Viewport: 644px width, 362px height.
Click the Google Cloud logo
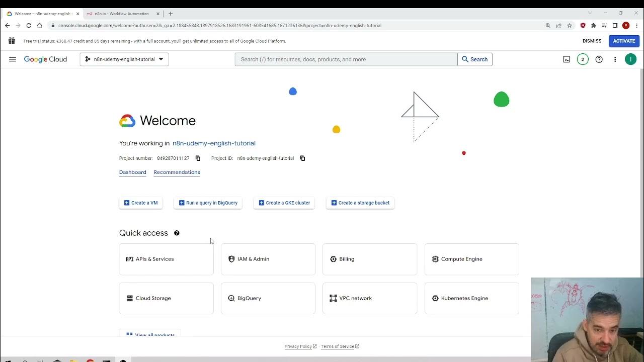[x=45, y=59]
